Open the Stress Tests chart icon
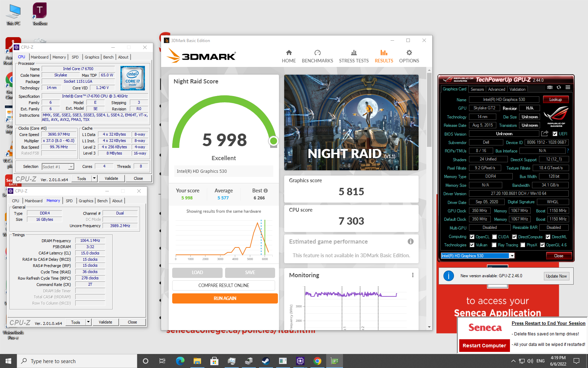Image resolution: width=588 pixels, height=368 pixels. [354, 53]
